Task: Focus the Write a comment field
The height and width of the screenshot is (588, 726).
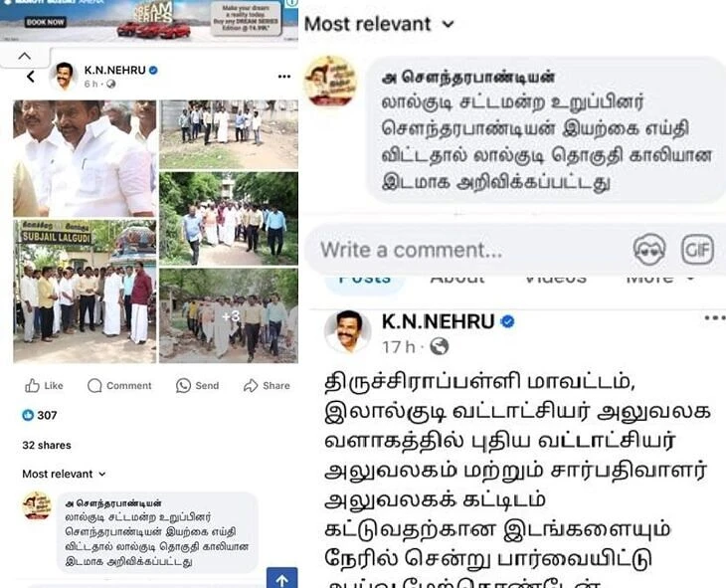Action: tap(467, 250)
